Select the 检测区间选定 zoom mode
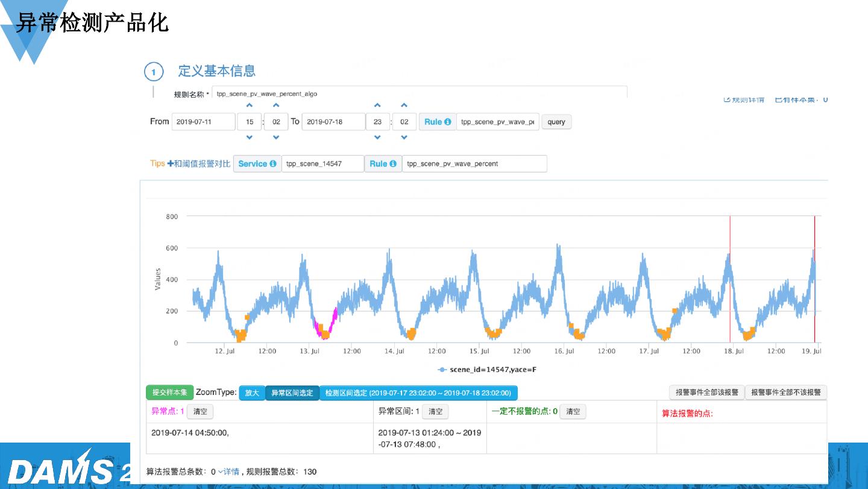This screenshot has height=489, width=868. 418,393
